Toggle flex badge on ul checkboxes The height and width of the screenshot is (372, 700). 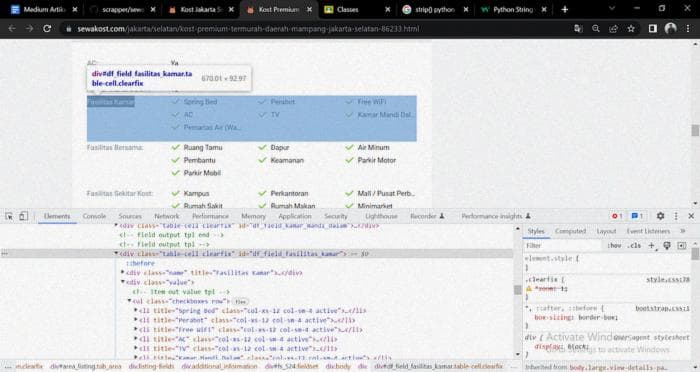point(240,301)
